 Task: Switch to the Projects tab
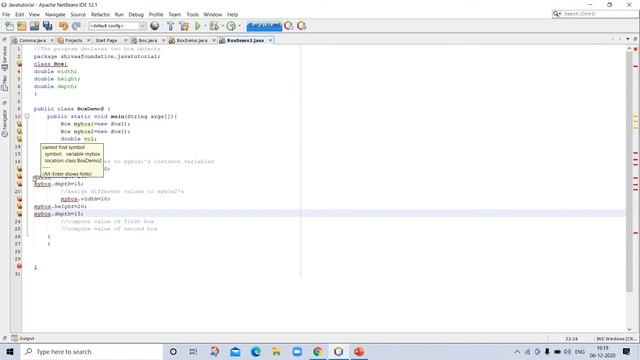(73, 40)
